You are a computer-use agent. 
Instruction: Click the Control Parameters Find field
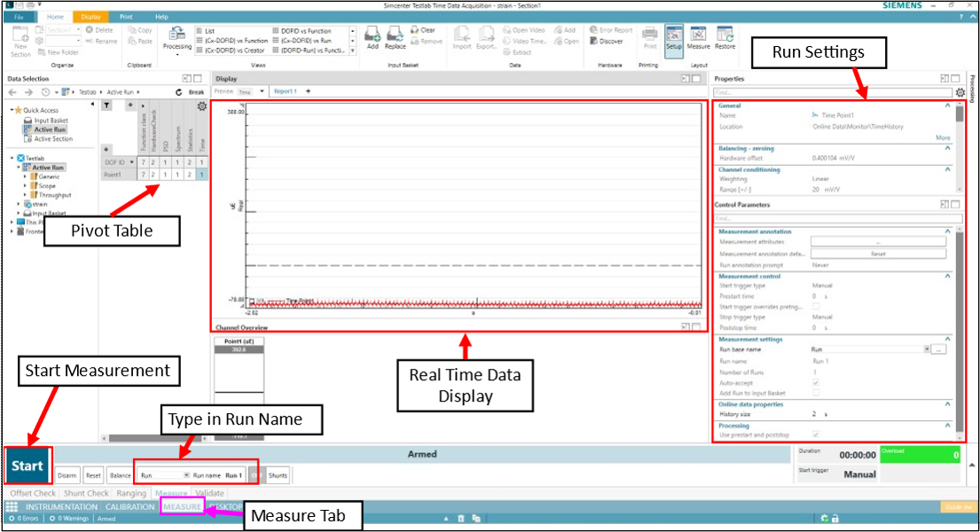(838, 218)
